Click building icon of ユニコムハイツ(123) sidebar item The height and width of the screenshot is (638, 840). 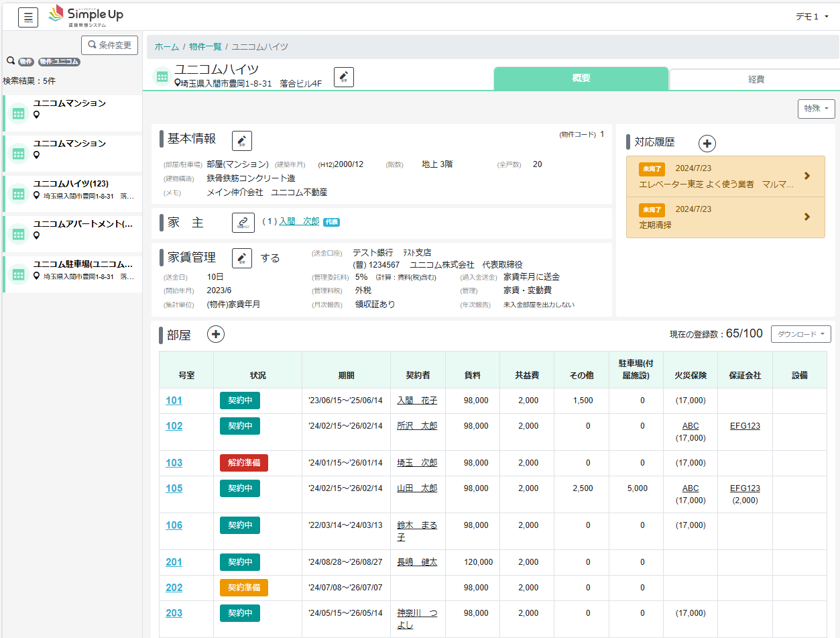click(x=19, y=195)
